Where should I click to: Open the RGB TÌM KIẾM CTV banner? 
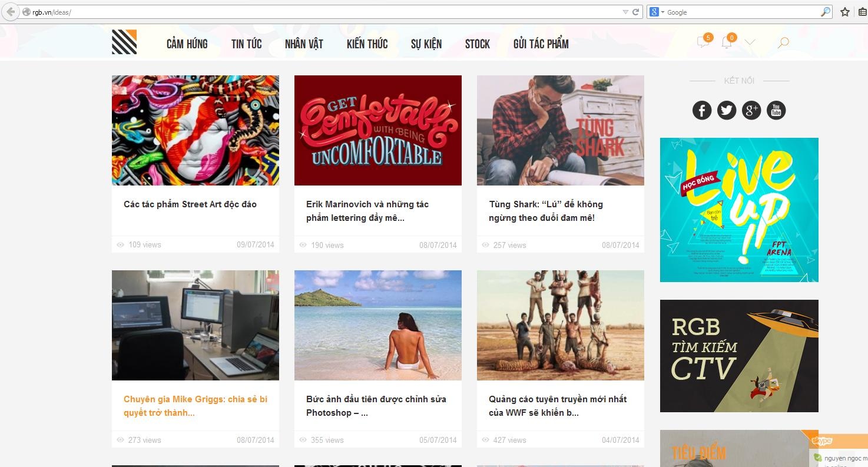(x=739, y=356)
